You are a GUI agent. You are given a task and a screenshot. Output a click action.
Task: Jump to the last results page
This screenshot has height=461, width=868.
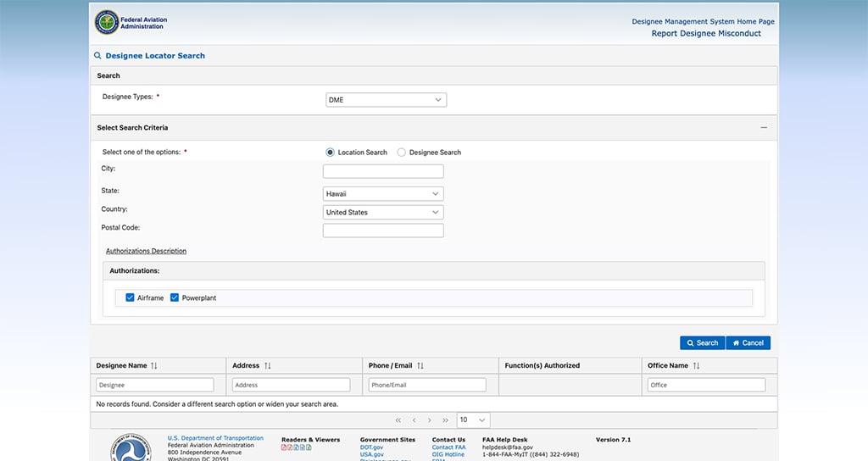tap(445, 420)
